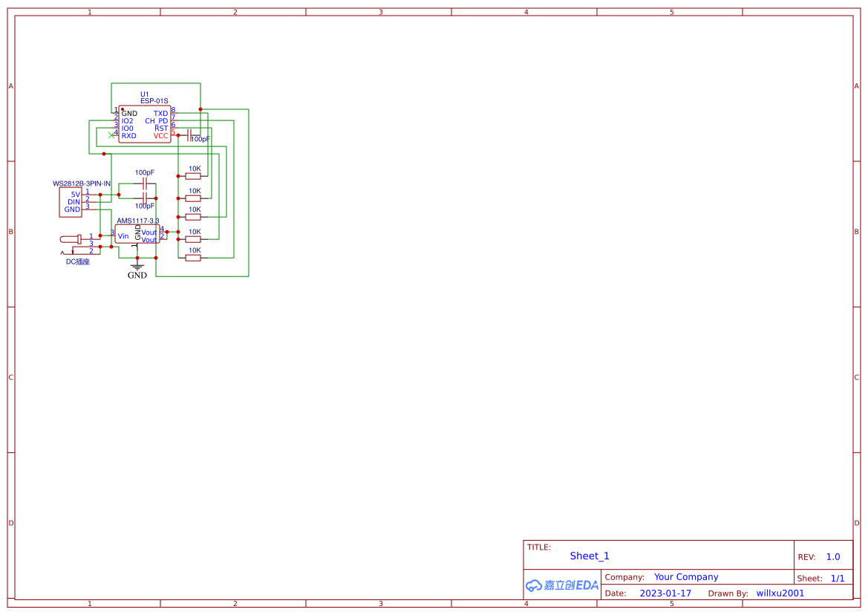Screen dimensions: 868x615
Task: Select the REV value 1.0
Action: point(833,557)
